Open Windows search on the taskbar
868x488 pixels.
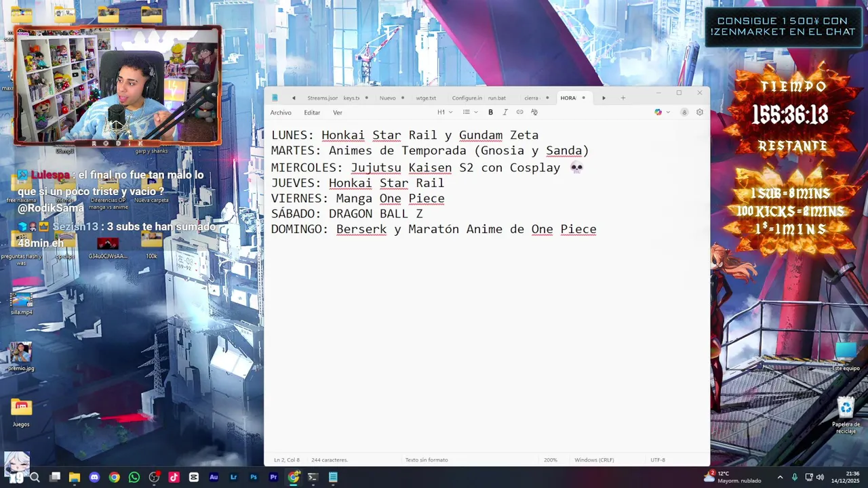pyautogui.click(x=35, y=477)
